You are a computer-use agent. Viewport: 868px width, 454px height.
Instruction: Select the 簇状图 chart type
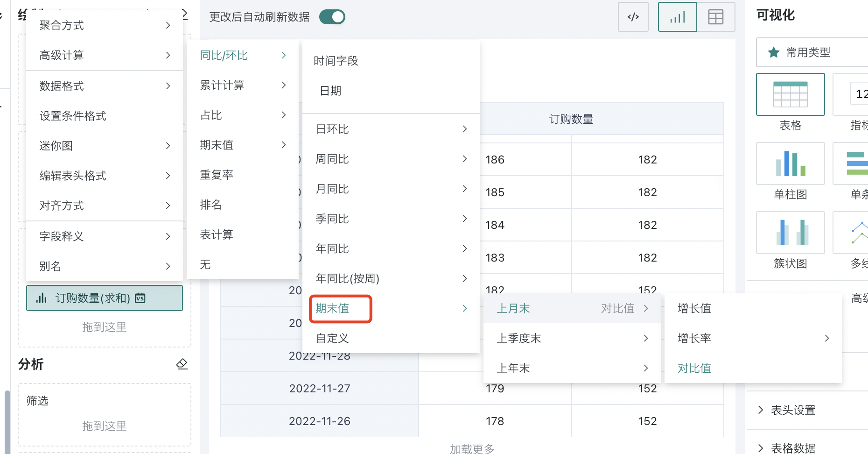790,233
